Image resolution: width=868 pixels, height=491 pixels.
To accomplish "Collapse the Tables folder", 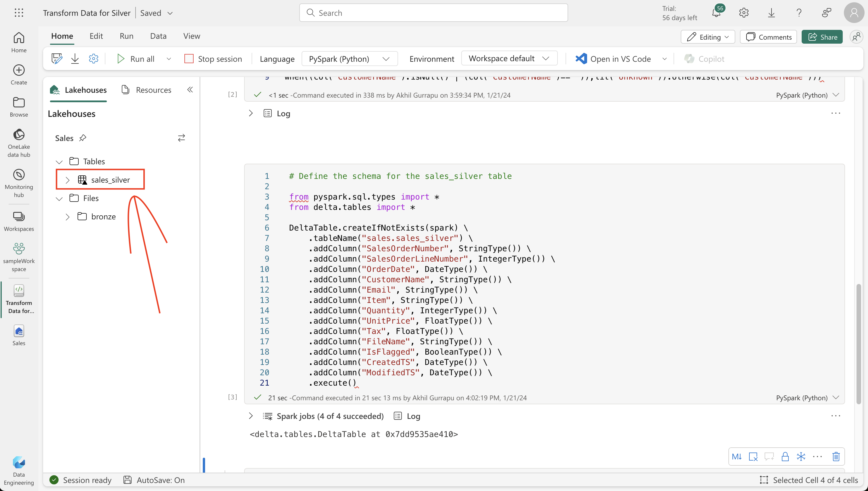I will 59,162.
